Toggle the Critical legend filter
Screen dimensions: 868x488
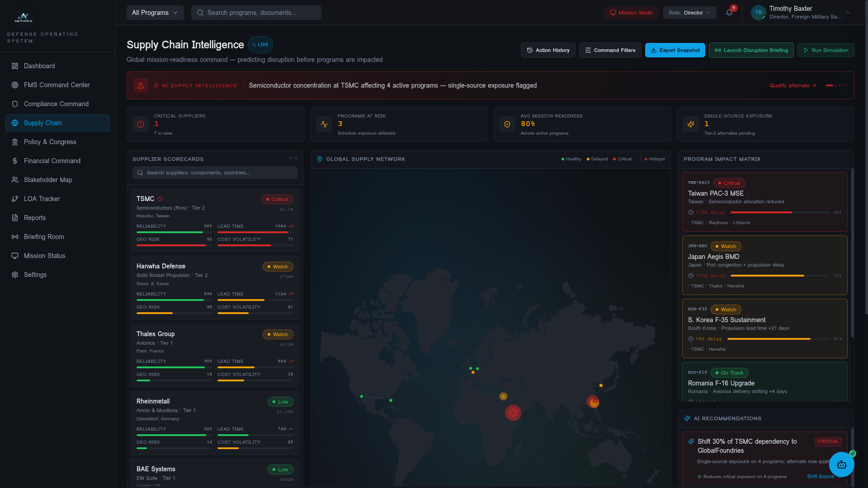[622, 159]
